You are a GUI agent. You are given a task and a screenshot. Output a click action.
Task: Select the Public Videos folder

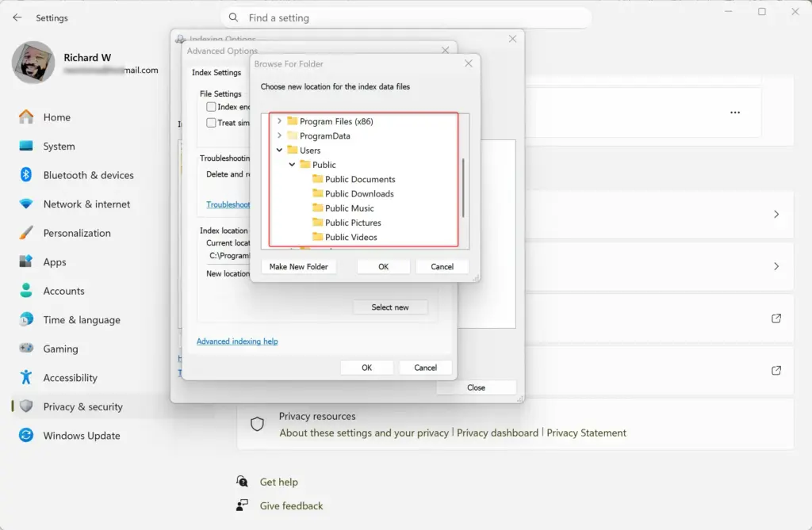(351, 237)
